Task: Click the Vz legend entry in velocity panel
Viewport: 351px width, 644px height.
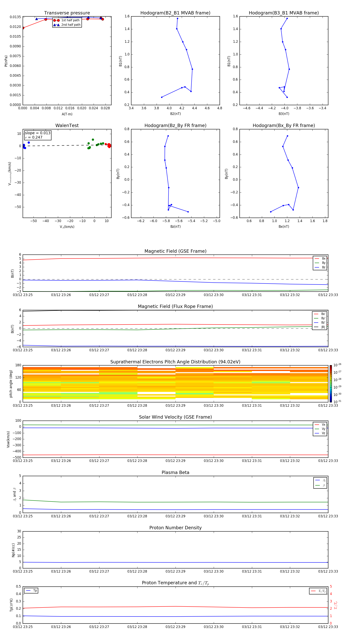Action: 320,433
